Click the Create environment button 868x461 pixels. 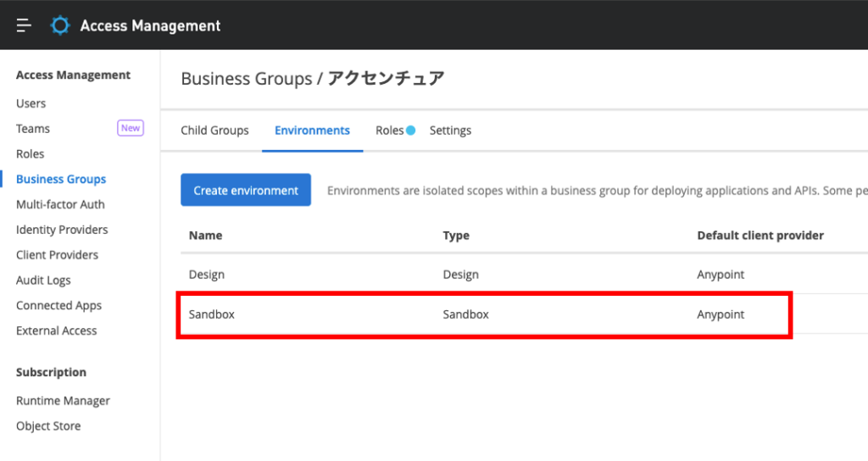point(246,191)
